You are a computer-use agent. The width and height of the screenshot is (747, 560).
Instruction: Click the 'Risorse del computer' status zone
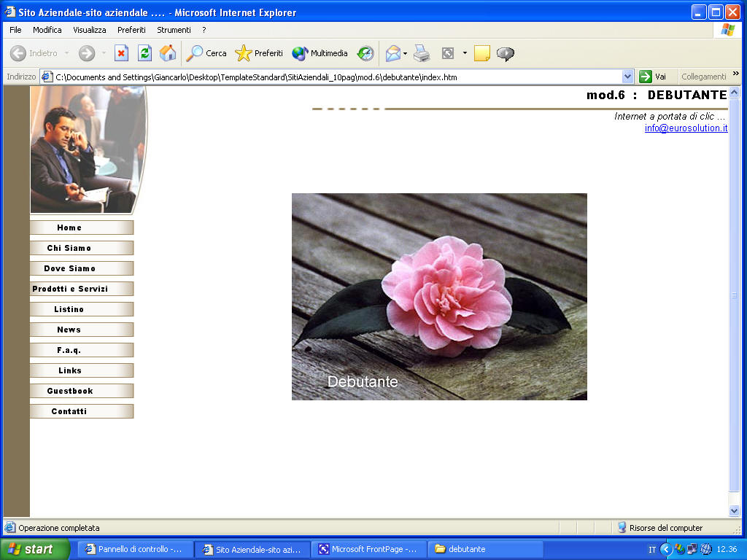click(x=660, y=528)
